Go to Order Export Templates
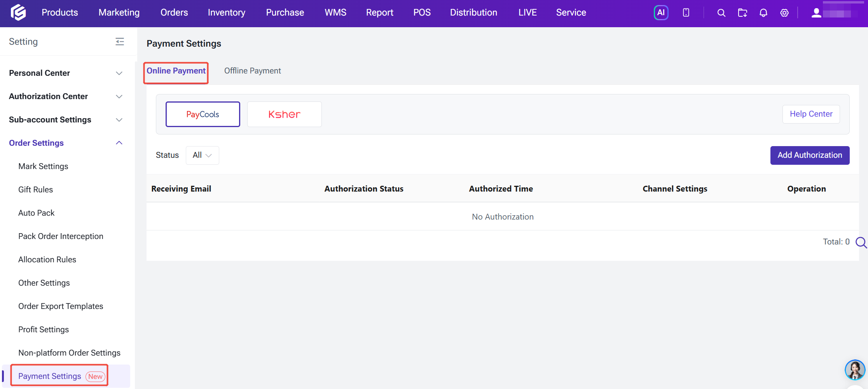 61,306
